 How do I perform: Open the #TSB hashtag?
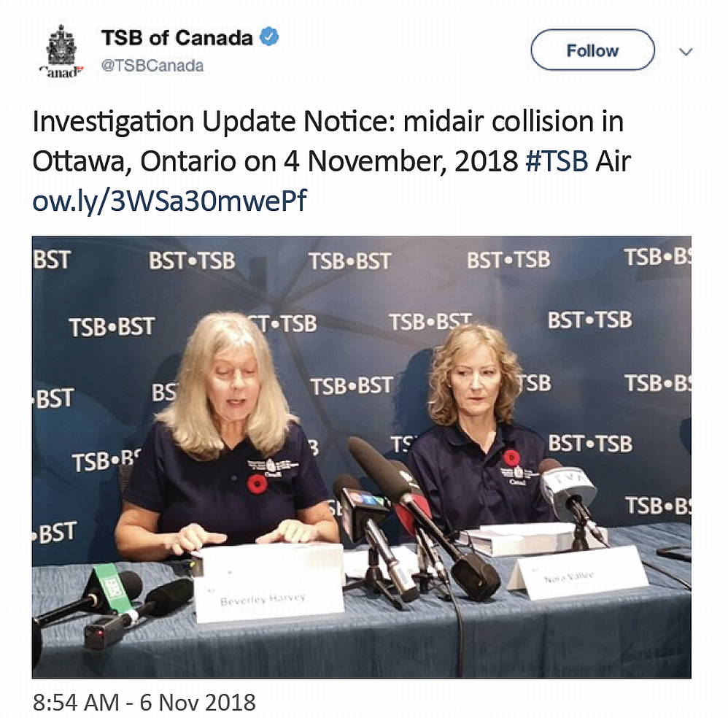click(556, 161)
